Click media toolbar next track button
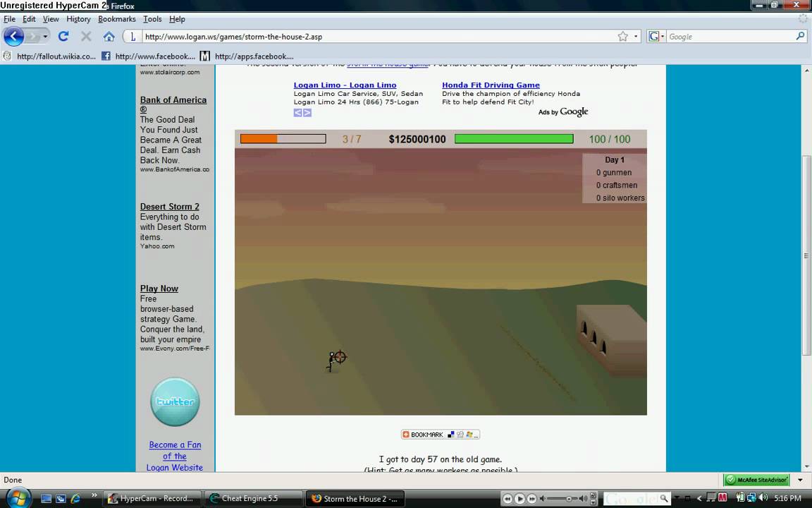Viewport: 812px width, 508px height. click(532, 499)
